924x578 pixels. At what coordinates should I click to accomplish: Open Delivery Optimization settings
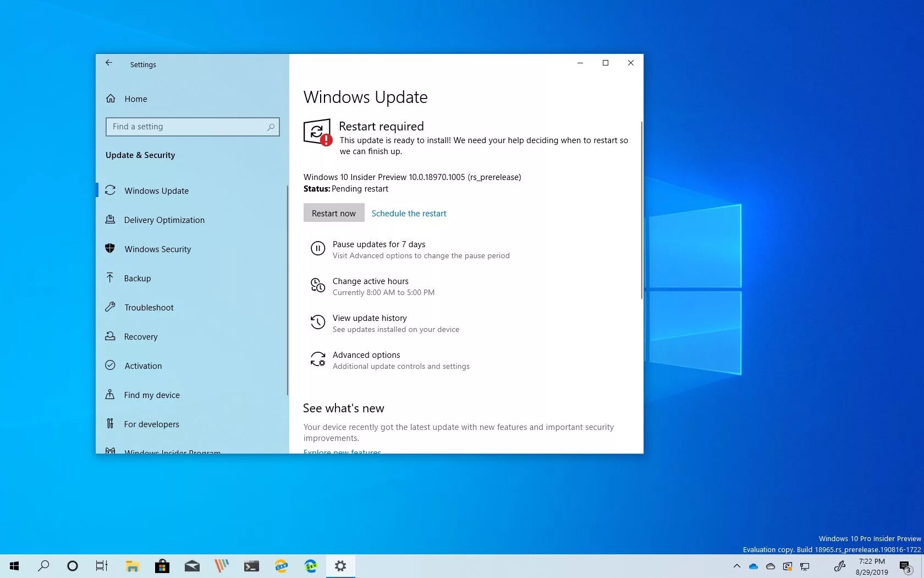tap(164, 220)
